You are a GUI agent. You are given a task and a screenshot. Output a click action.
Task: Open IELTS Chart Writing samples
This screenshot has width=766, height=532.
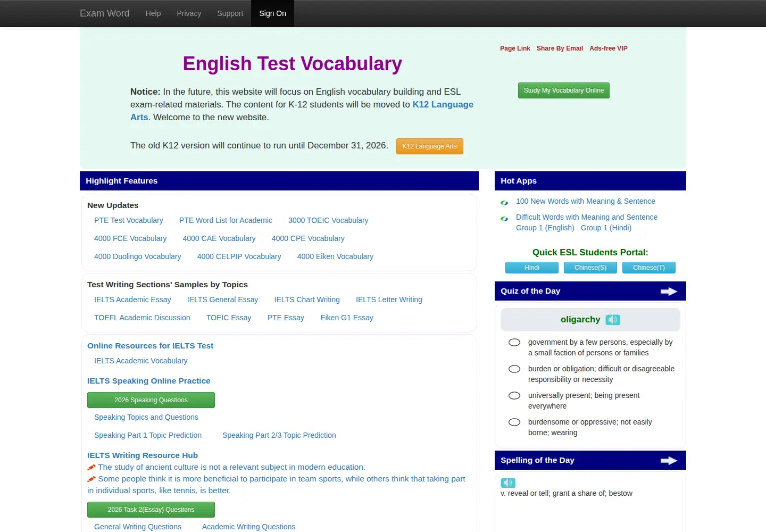tap(307, 300)
